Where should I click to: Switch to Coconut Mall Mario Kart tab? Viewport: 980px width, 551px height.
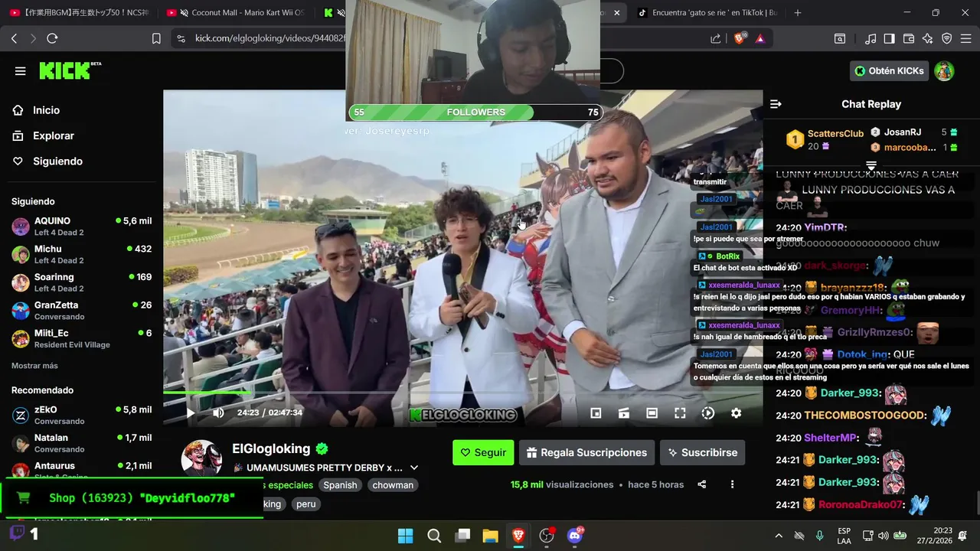click(x=237, y=13)
